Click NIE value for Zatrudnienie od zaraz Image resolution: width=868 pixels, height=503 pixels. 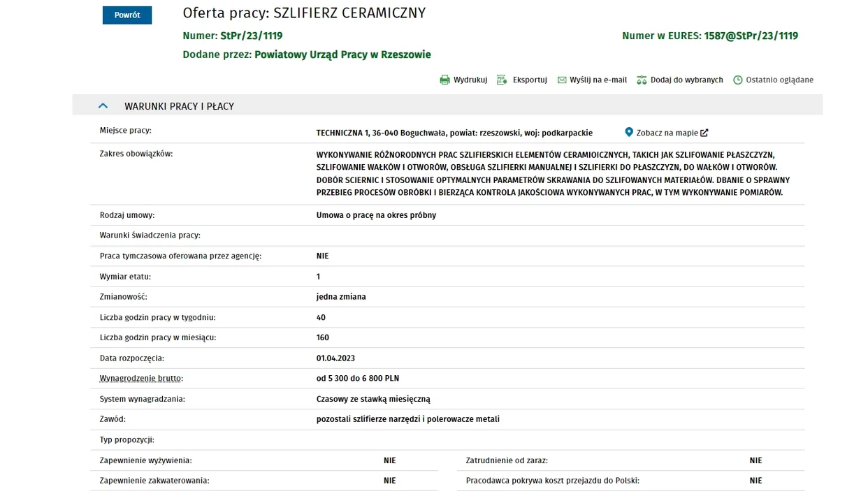pyautogui.click(x=755, y=460)
